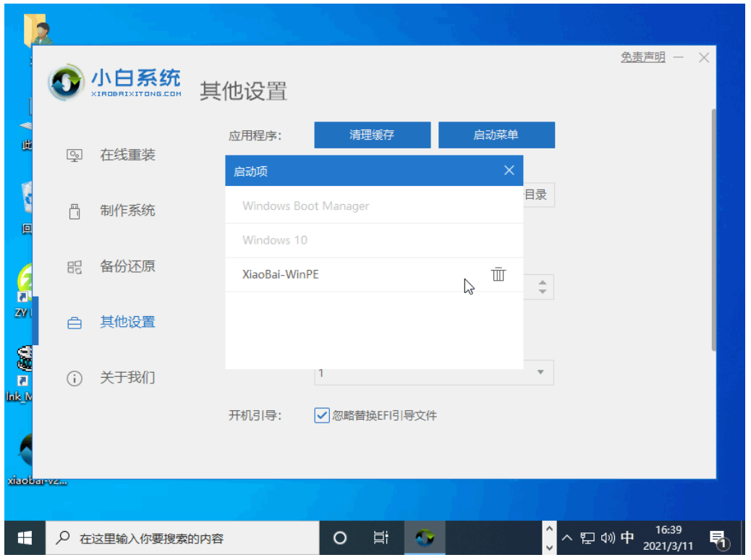
Task: Click the 关于我们 info icon
Action: click(75, 378)
